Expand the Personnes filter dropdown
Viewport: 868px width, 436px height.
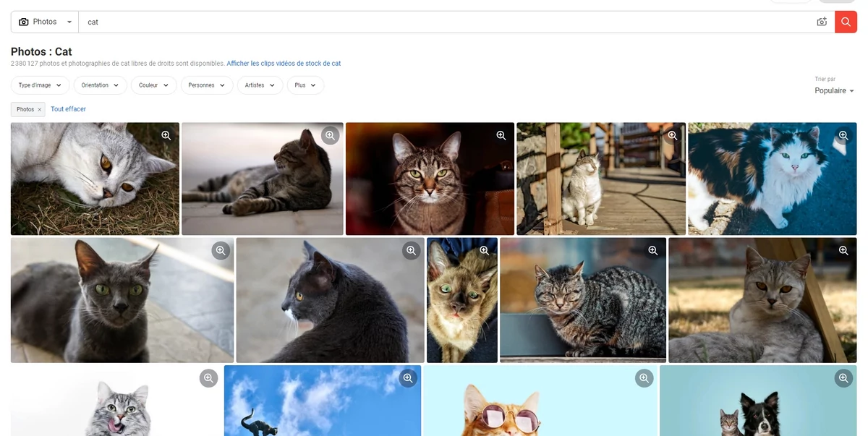pos(207,85)
